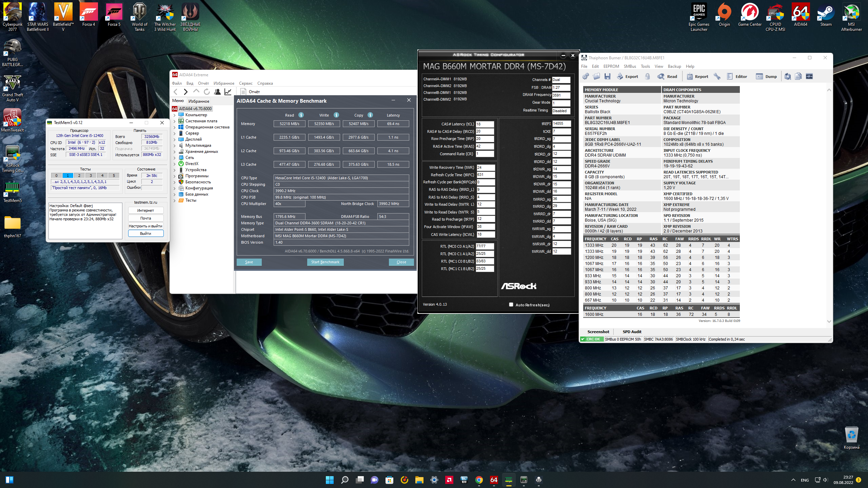868x488 pixels.
Task: Expand the Системная плата tree node
Action: coord(175,121)
